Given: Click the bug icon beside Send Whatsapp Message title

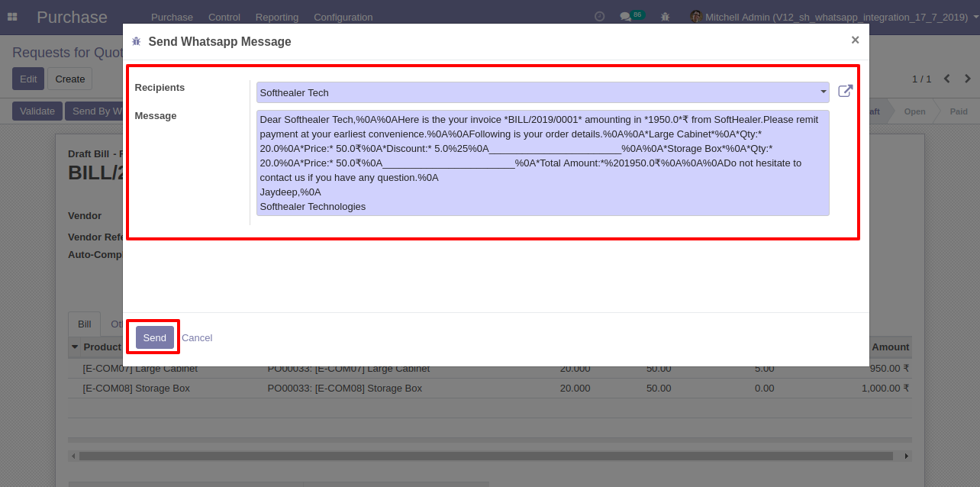Looking at the screenshot, I should click(x=137, y=42).
